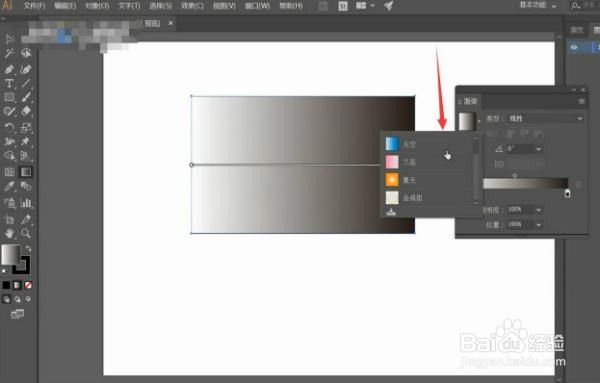Change screen mode at toolbar bottom
The height and width of the screenshot is (383, 600).
click(x=17, y=315)
